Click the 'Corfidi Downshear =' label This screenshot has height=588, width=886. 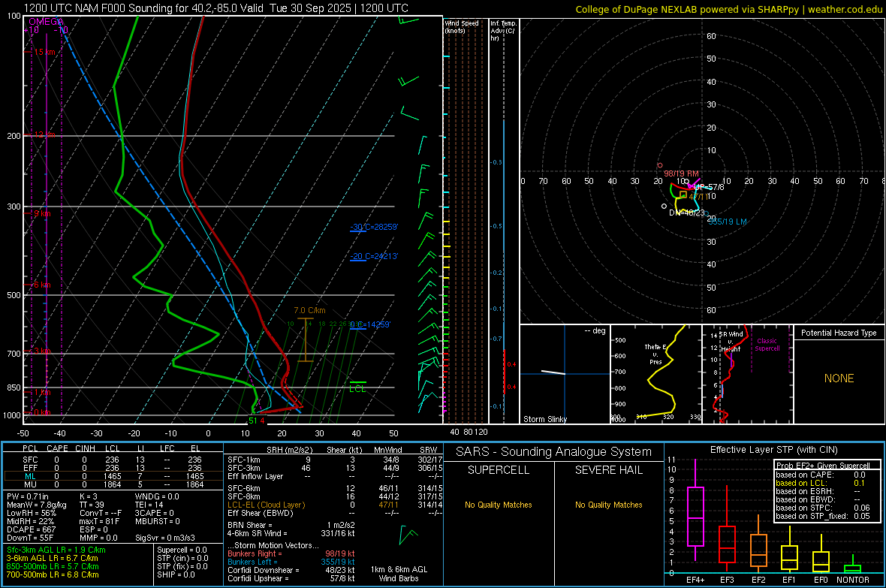[263, 570]
